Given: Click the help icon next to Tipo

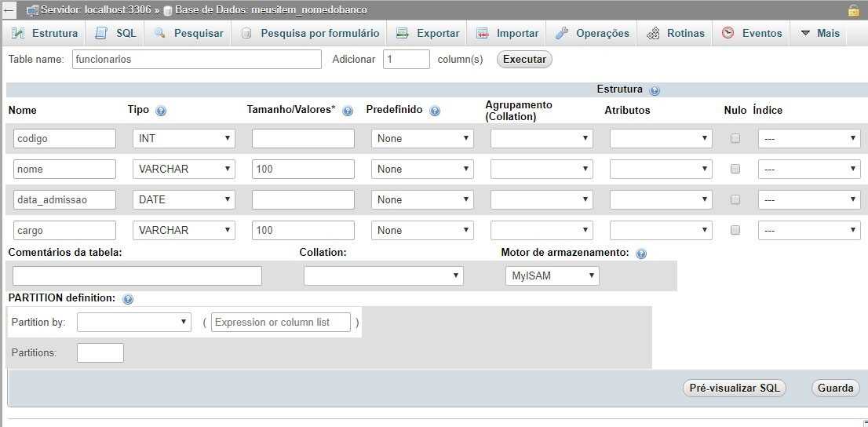Looking at the screenshot, I should coord(161,111).
